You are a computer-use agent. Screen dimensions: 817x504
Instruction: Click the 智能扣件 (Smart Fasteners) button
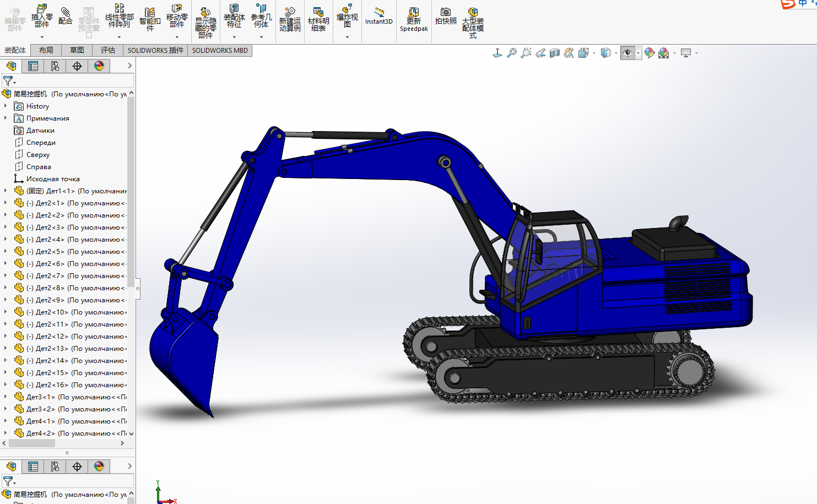pos(150,19)
